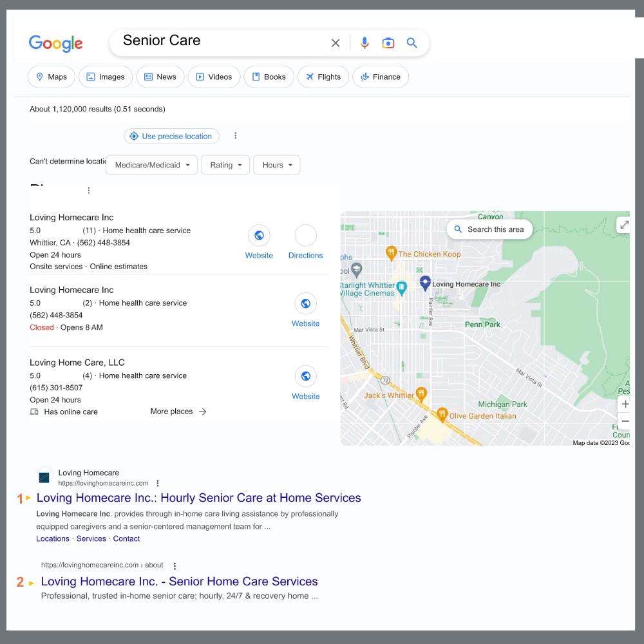Viewport: 644px width, 644px height.
Task: Open the Hourly Senior Care at Home Services result
Action: tap(199, 498)
